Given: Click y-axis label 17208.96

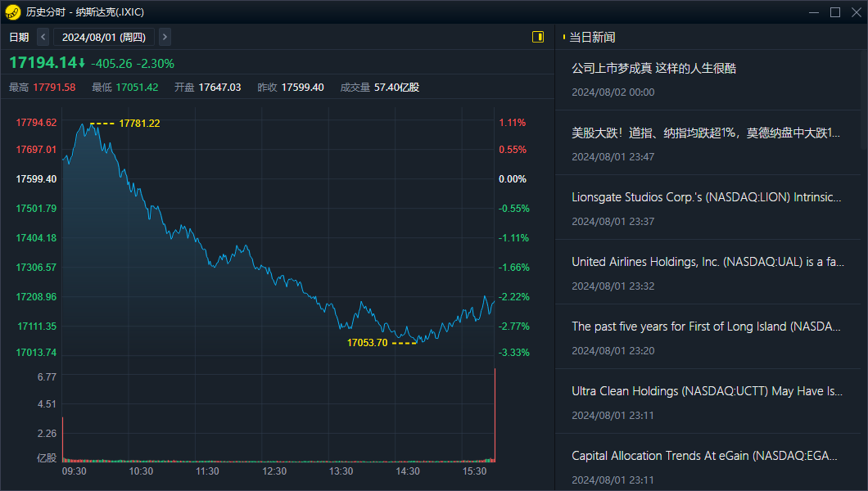Looking at the screenshot, I should tap(37, 297).
